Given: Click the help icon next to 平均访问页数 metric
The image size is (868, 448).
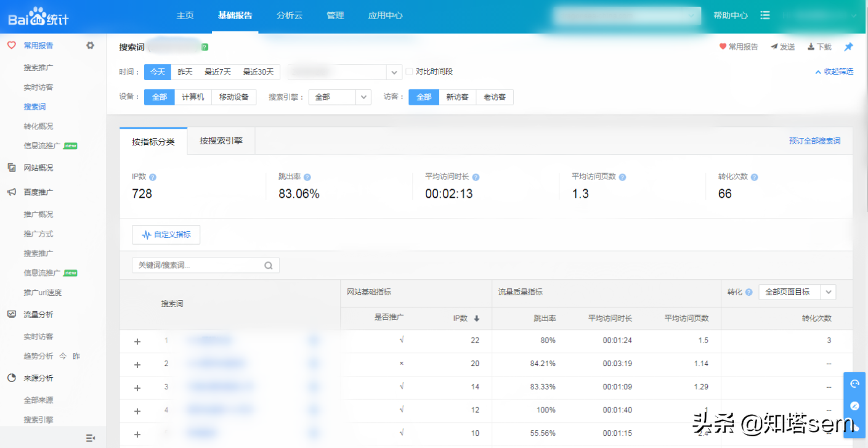Looking at the screenshot, I should [622, 177].
